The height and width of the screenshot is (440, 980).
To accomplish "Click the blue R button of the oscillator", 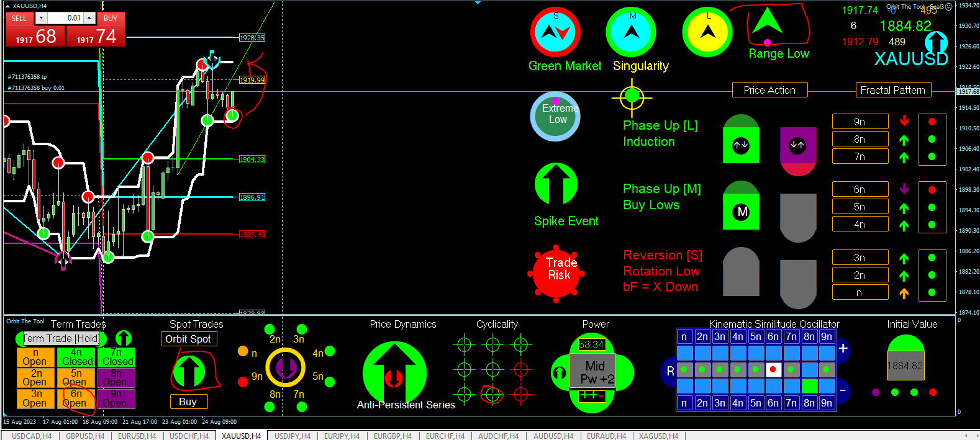I will (x=670, y=371).
